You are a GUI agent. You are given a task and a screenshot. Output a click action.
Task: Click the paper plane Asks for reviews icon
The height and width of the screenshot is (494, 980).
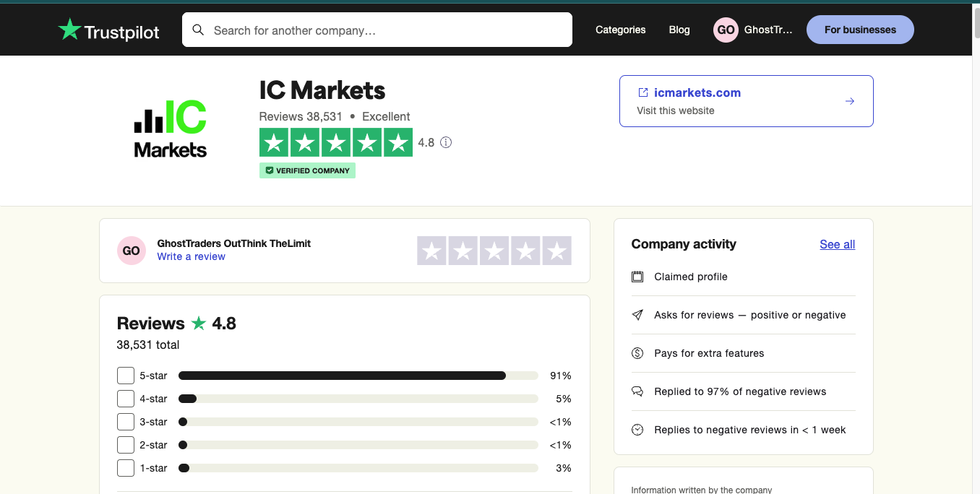pyautogui.click(x=637, y=315)
